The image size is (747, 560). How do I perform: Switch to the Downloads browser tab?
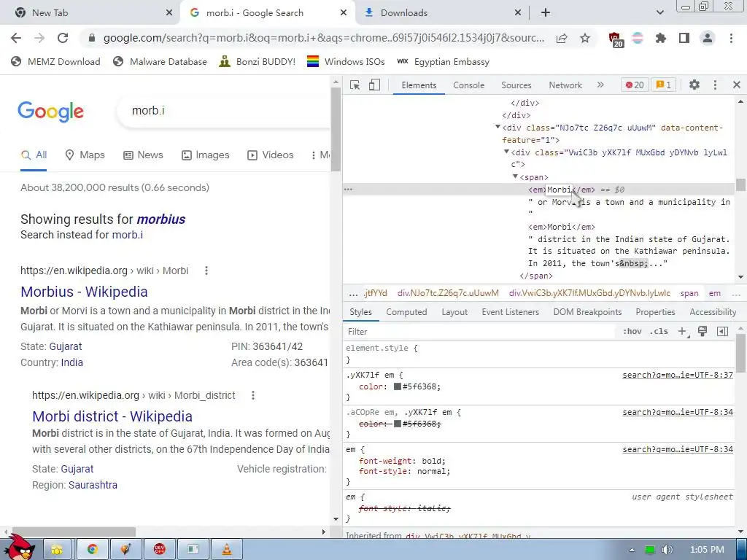[x=442, y=13]
